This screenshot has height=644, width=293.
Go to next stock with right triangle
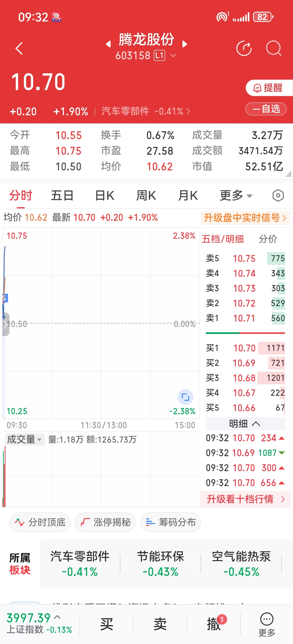coord(185,44)
